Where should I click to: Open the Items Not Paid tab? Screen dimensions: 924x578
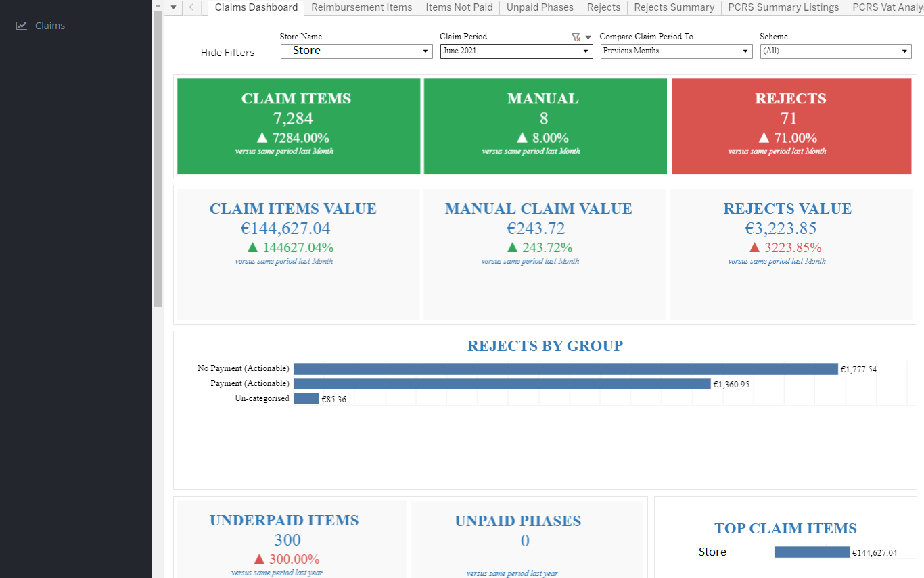tap(459, 7)
